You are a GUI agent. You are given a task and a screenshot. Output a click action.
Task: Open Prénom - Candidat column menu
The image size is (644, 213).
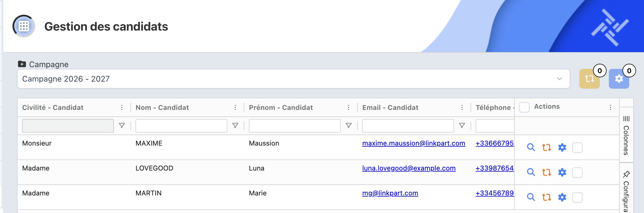point(349,107)
